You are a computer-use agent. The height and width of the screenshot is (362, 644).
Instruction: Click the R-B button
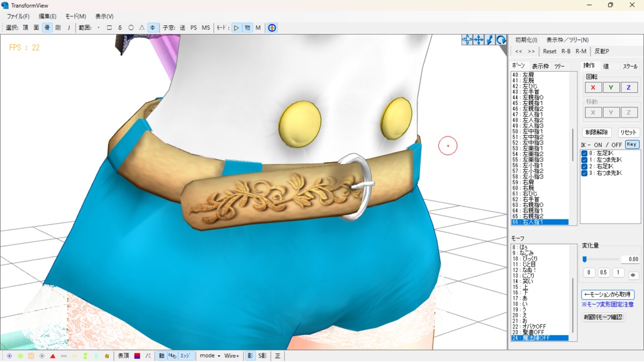tap(566, 52)
